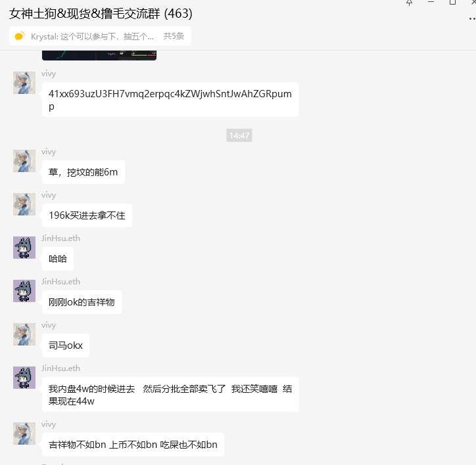The width and height of the screenshot is (476, 465).
Task: Click the yellow pinned-message icon beside Krystal
Action: coord(20,35)
